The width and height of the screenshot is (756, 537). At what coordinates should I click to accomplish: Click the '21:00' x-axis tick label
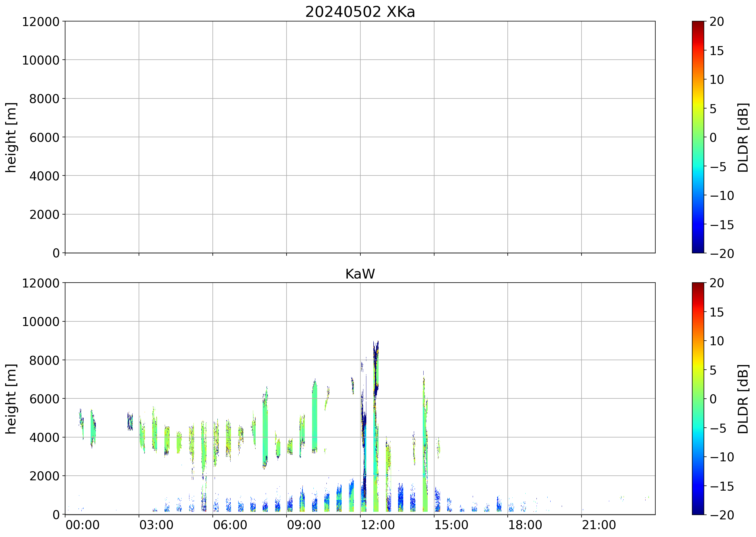click(x=599, y=525)
